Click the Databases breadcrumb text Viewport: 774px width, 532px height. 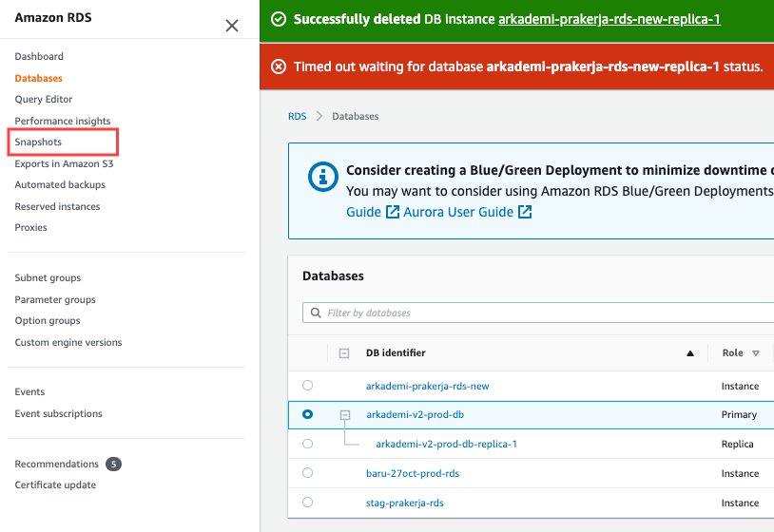pos(356,116)
